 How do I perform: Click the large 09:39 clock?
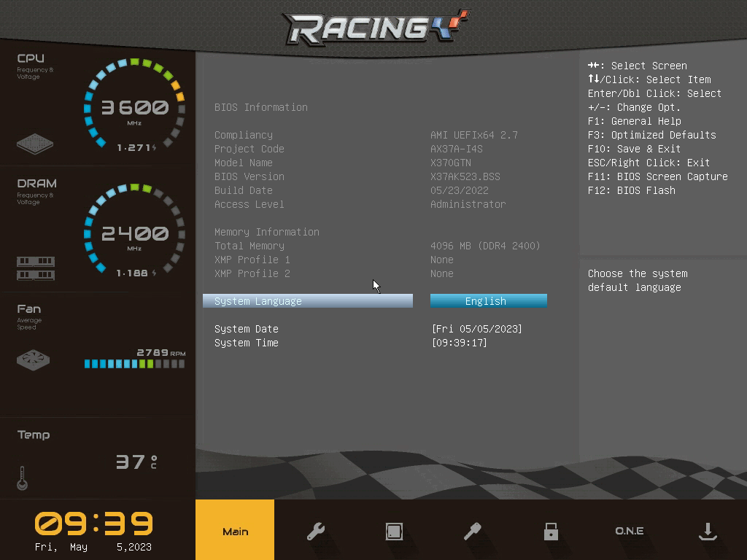coord(94,524)
